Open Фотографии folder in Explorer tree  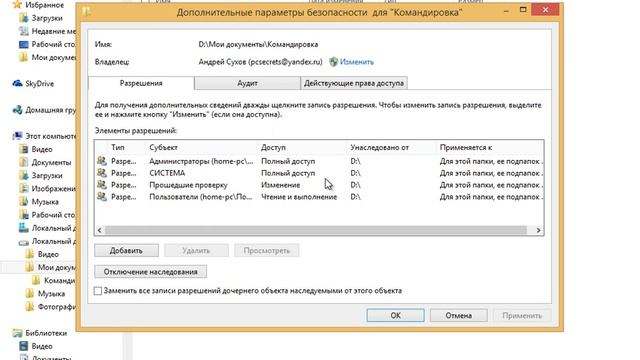click(x=56, y=307)
